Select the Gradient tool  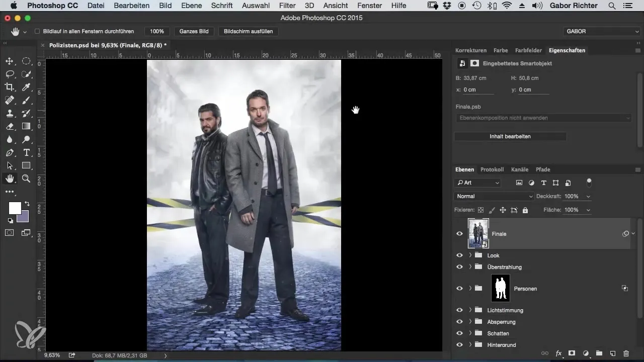[26, 127]
